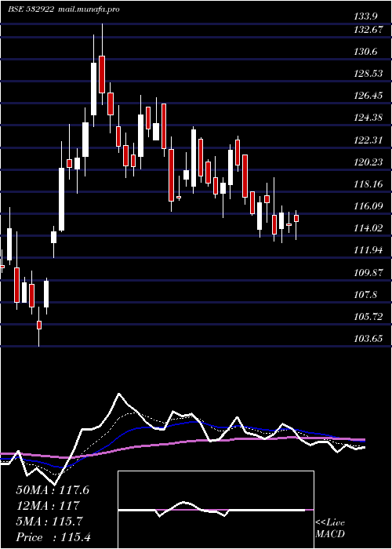Select the 111.94 price axis label
The height and width of the screenshot is (549, 392).
click(x=368, y=251)
